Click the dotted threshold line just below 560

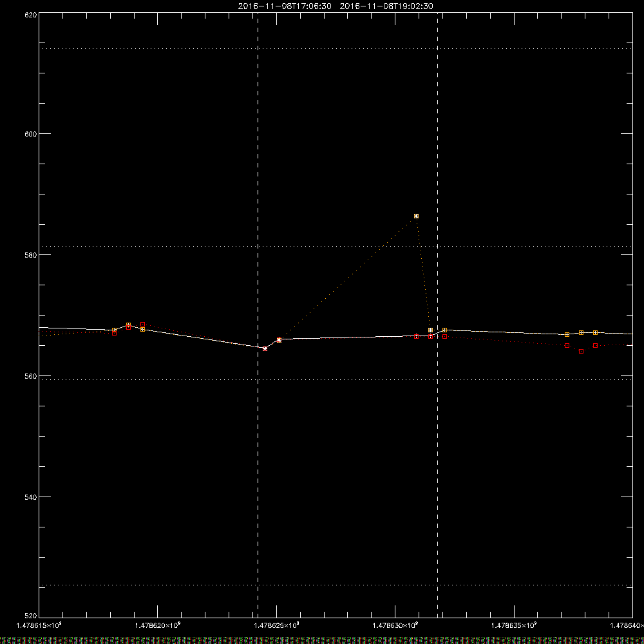click(x=336, y=379)
